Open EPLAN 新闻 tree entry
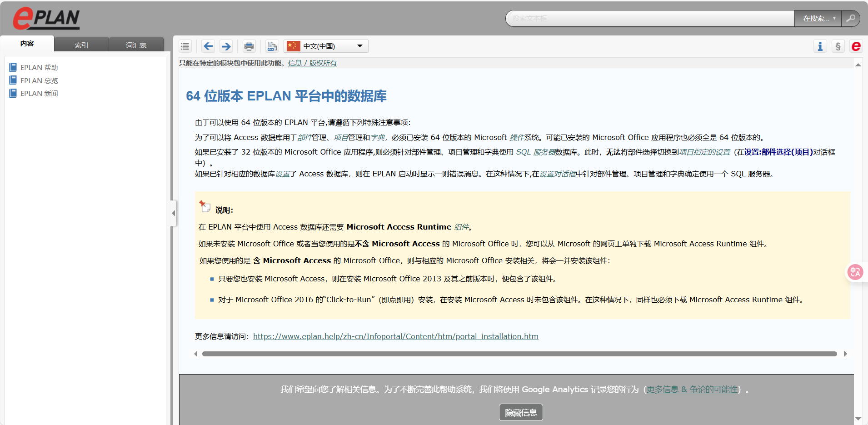Image resolution: width=868 pixels, height=425 pixels. tap(39, 93)
